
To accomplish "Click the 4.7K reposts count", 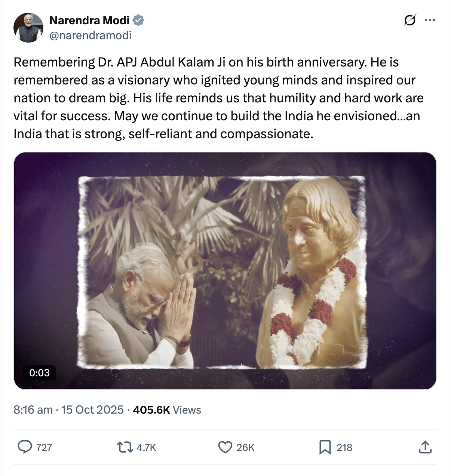I will point(146,448).
